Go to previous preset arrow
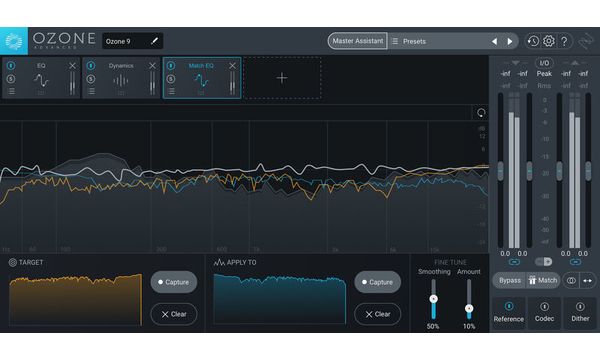Screen dimensions: 600x360 495,41
